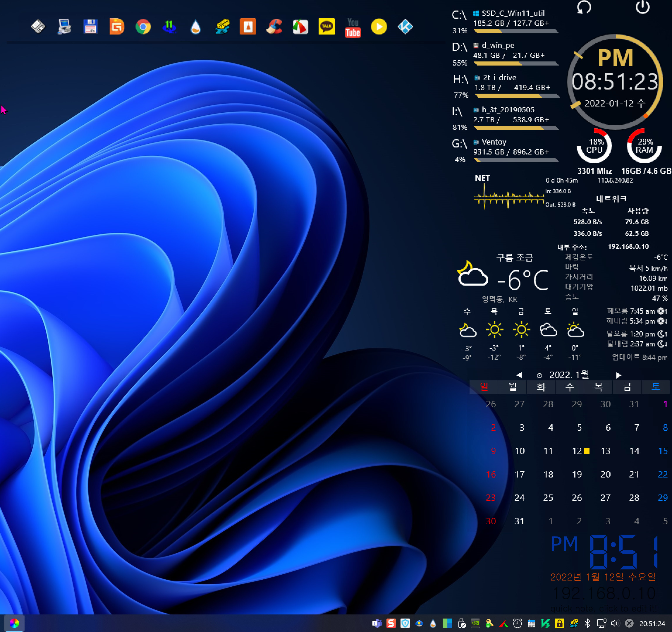Click the D:\ d_win_pe drive entry
Screen dimensions: 672x632
click(x=505, y=54)
